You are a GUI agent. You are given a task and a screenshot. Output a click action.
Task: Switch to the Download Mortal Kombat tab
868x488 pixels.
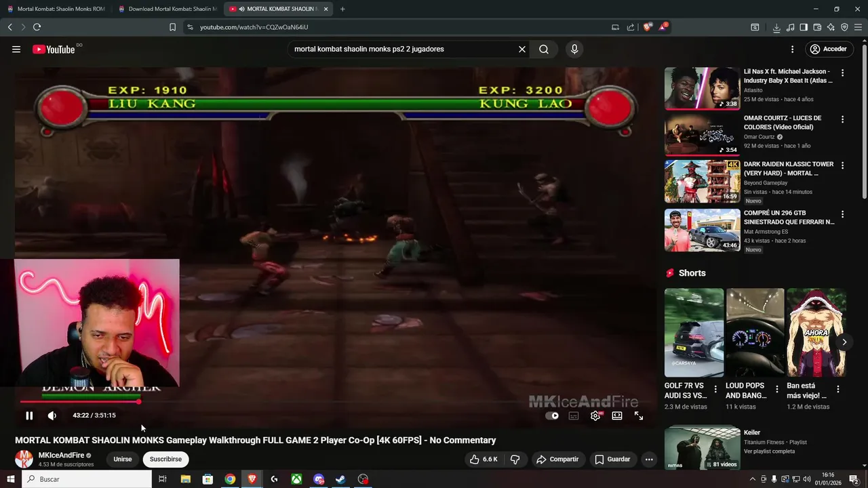(x=167, y=9)
